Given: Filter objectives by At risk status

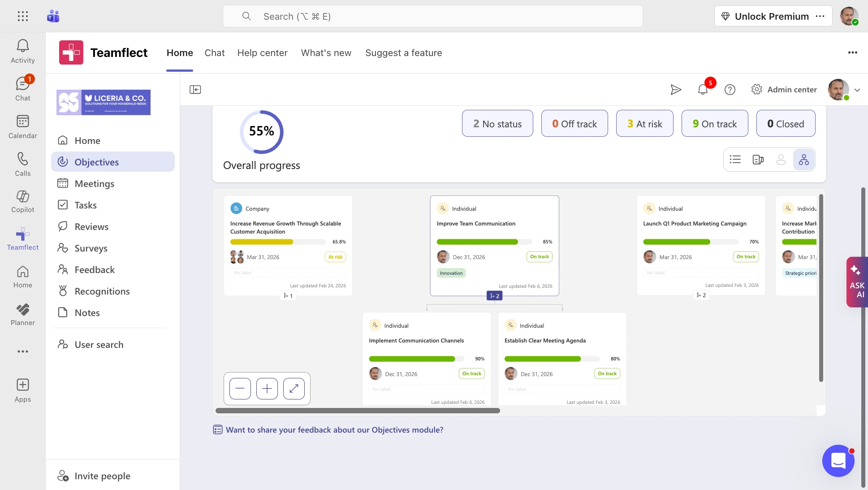Looking at the screenshot, I should tap(644, 123).
